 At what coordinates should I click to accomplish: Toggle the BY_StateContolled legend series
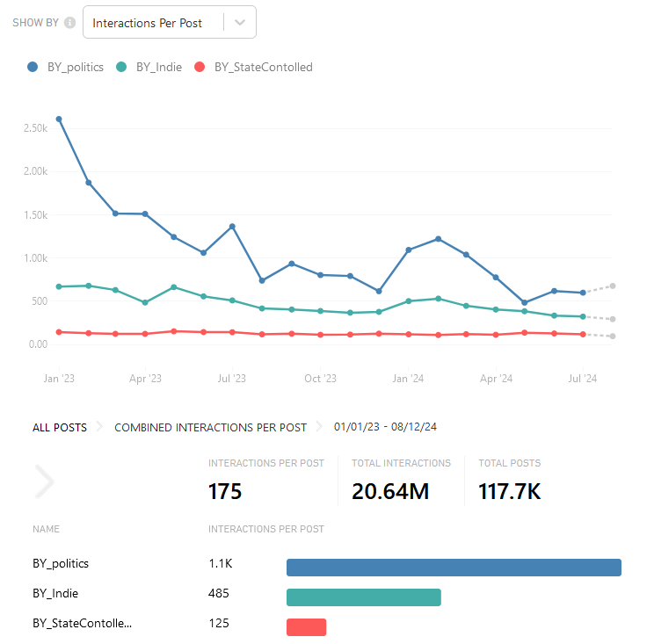263,67
